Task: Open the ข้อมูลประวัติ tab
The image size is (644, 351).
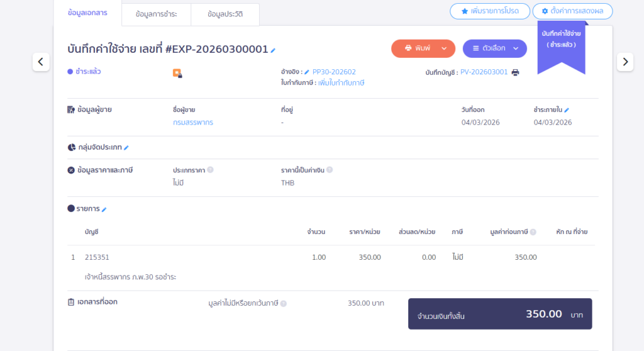Action: [225, 14]
